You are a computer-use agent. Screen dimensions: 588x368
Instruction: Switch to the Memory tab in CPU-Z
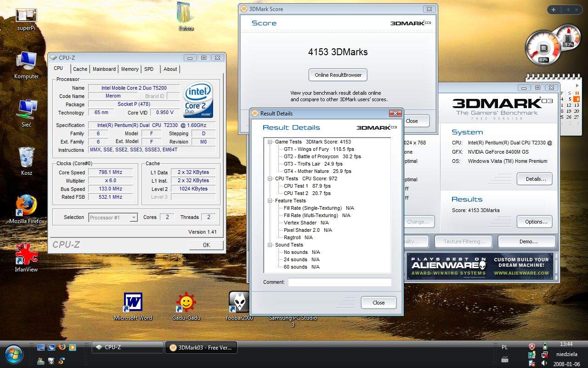tap(130, 69)
